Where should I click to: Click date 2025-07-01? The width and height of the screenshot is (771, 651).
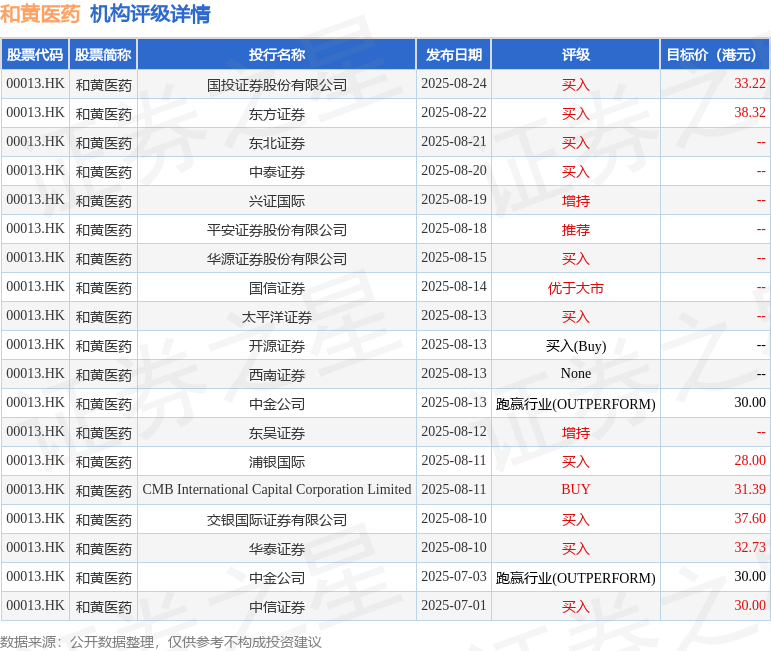click(x=454, y=606)
